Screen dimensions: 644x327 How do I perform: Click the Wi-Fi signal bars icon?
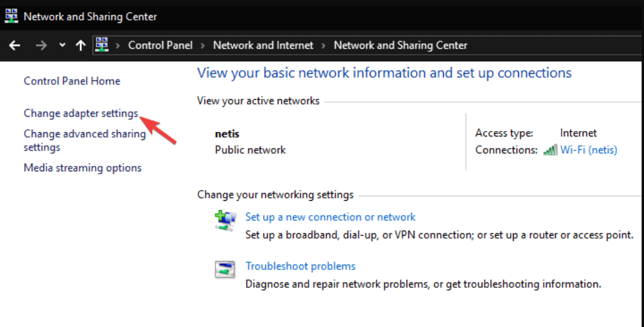coord(550,150)
